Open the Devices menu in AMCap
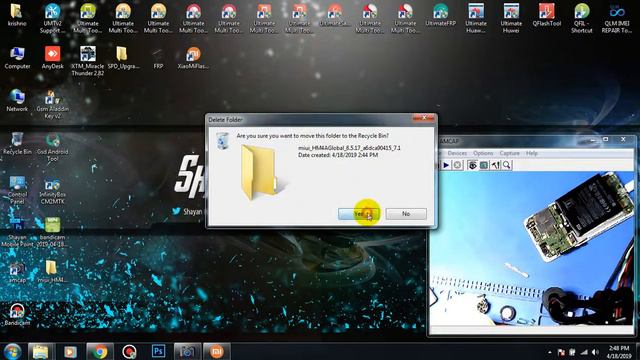The image size is (640, 360). point(457,153)
